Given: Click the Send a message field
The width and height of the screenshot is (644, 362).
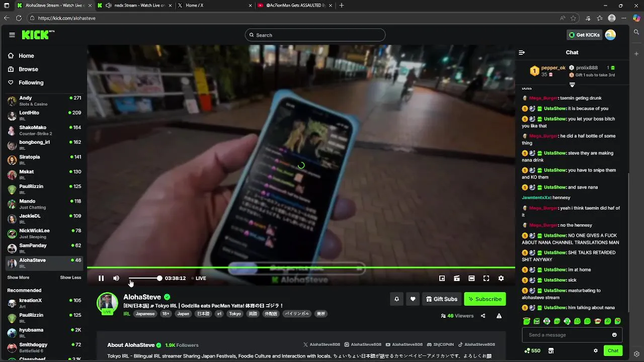Looking at the screenshot, I should tap(572, 335).
